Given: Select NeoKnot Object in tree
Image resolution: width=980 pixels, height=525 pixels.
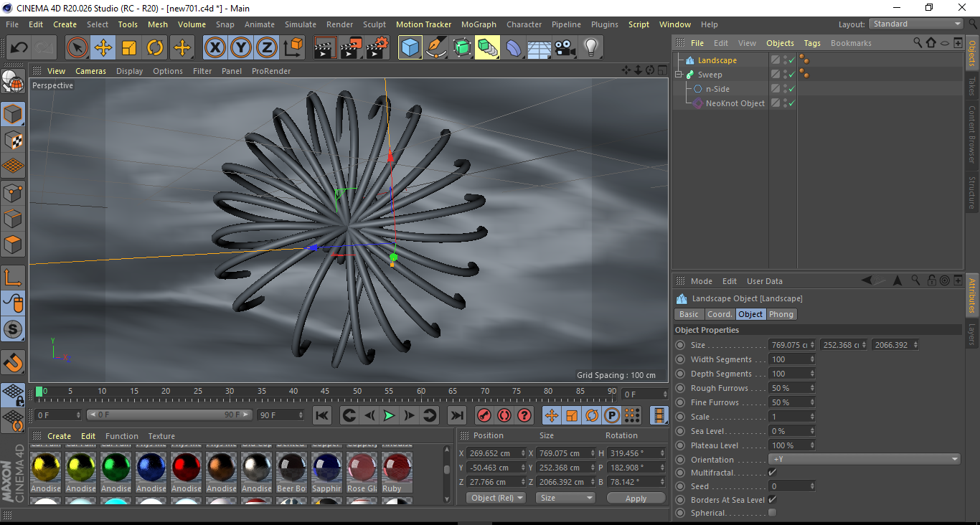Looking at the screenshot, I should [735, 103].
